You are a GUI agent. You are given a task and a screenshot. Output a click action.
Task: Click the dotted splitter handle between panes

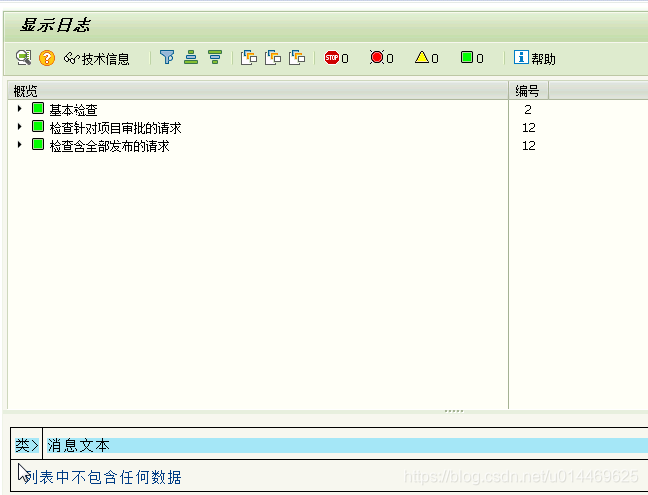[x=454, y=411]
